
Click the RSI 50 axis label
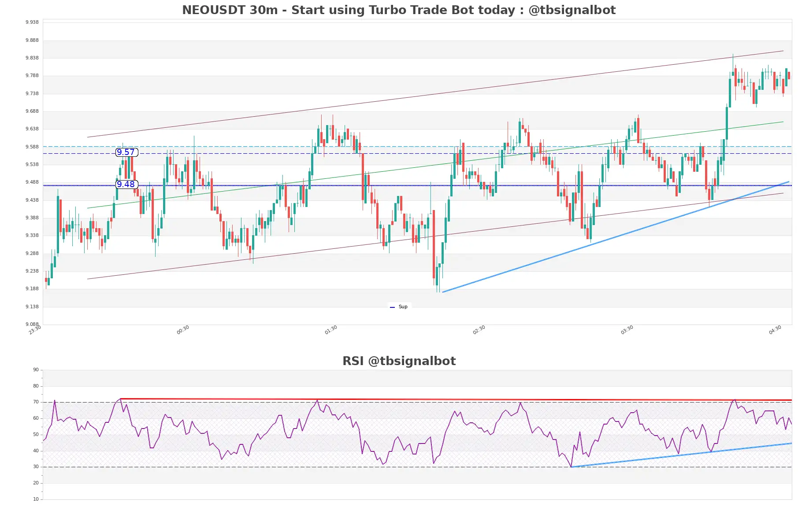coord(36,435)
